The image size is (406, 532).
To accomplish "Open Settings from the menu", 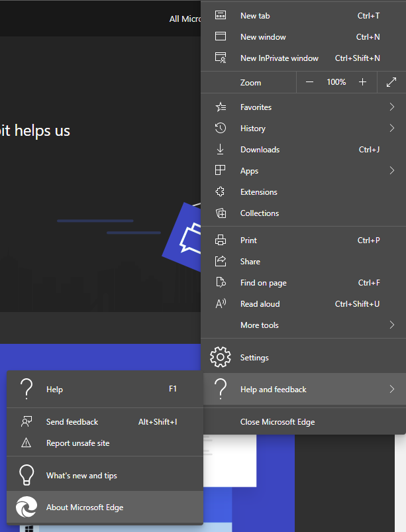I will coord(303,357).
